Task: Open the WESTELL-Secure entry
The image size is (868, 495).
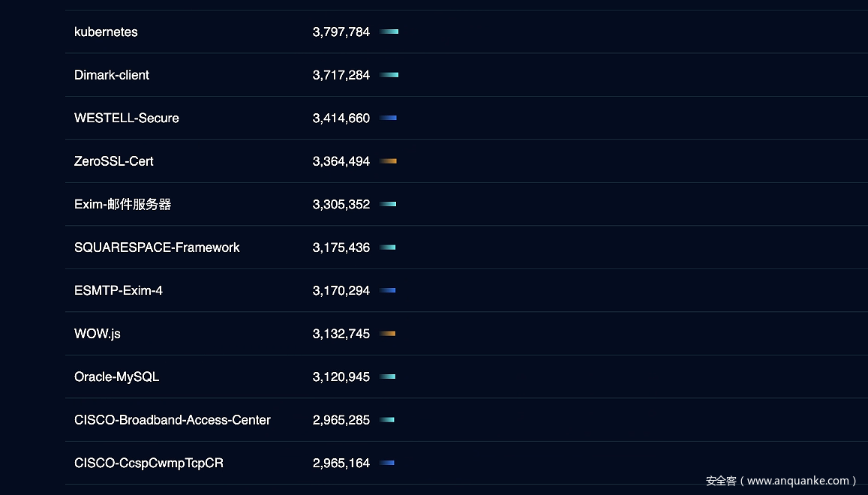Action: 127,118
